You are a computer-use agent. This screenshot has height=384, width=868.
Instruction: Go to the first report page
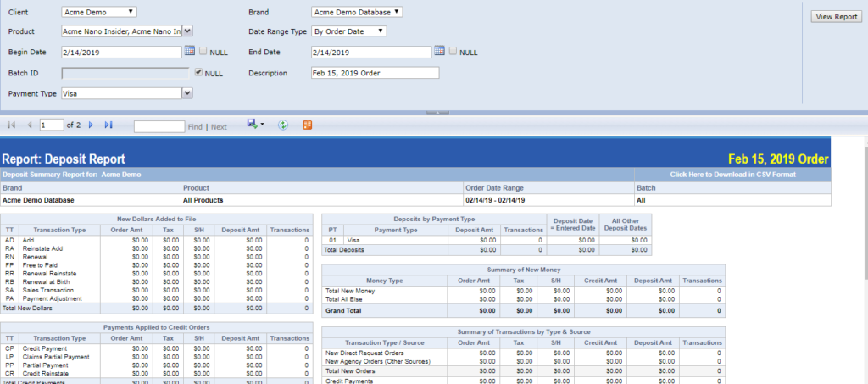pyautogui.click(x=12, y=125)
